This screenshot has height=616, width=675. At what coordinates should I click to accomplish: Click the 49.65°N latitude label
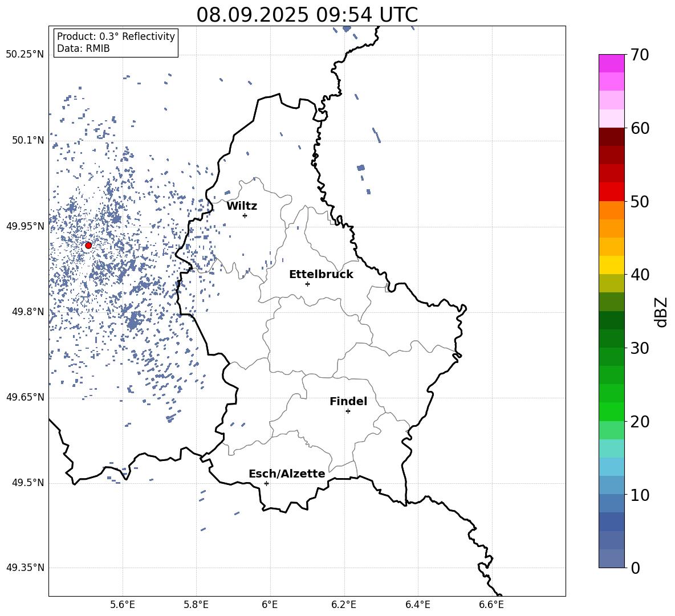[x=25, y=397]
